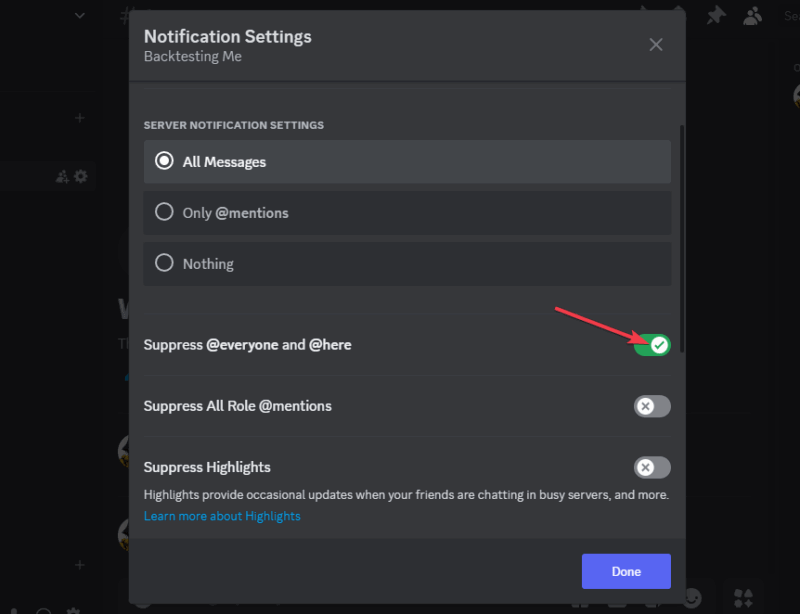Open pinned messages from the channel header

[716, 15]
